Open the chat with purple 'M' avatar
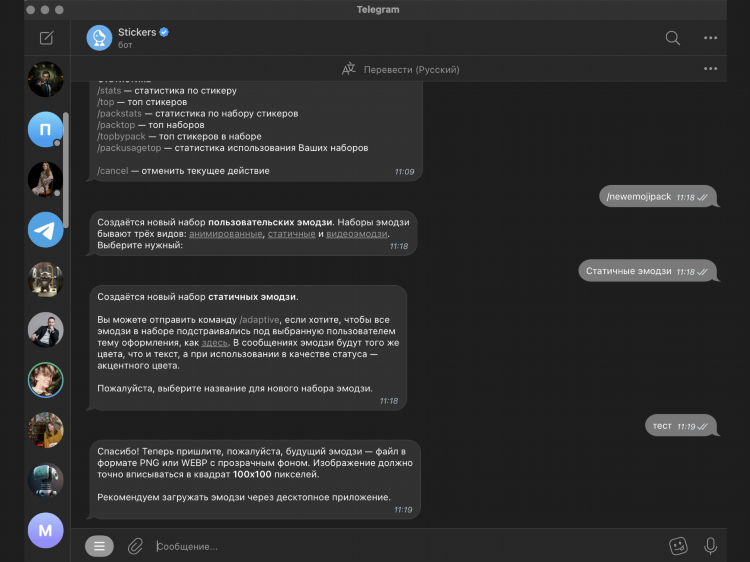 click(x=45, y=530)
